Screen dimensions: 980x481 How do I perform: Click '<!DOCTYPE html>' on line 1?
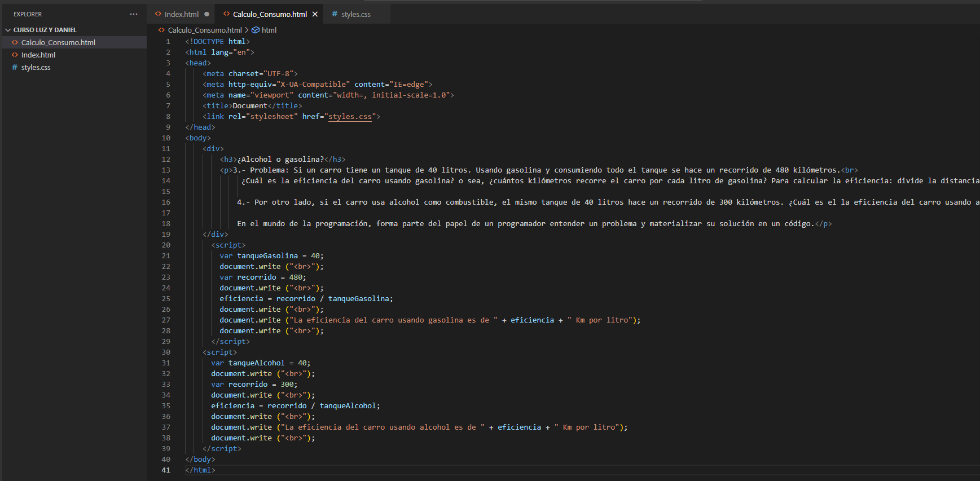(217, 42)
